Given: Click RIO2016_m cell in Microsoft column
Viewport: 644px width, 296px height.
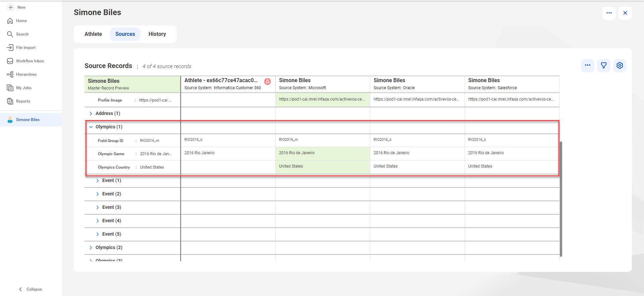Looking at the screenshot, I should point(323,140).
